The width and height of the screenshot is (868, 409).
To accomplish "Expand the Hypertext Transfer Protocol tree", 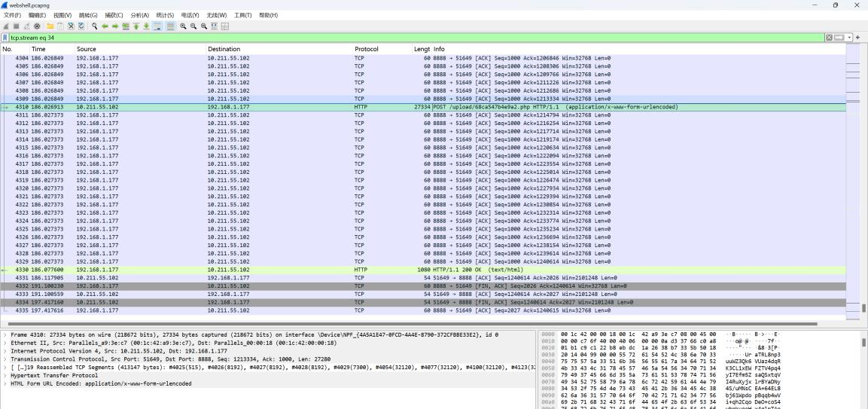I will pyautogui.click(x=5, y=375).
